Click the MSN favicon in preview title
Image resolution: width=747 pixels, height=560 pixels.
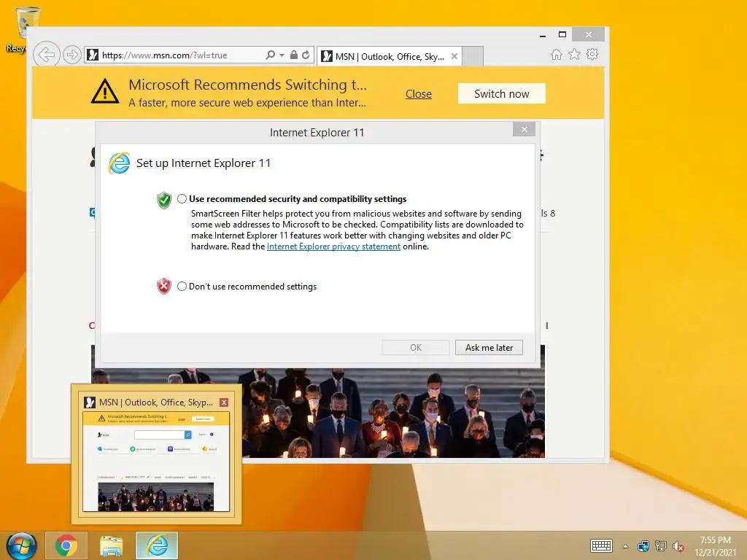(90, 402)
